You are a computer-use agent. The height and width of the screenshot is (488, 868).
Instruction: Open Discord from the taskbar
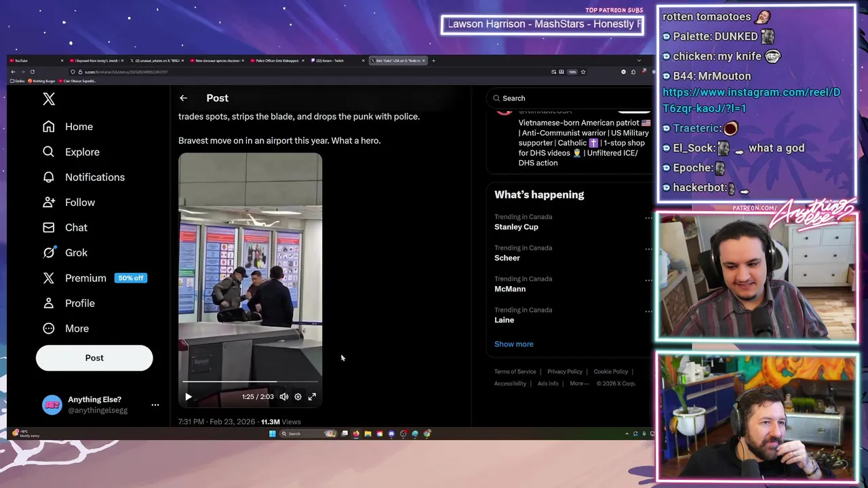[391, 434]
